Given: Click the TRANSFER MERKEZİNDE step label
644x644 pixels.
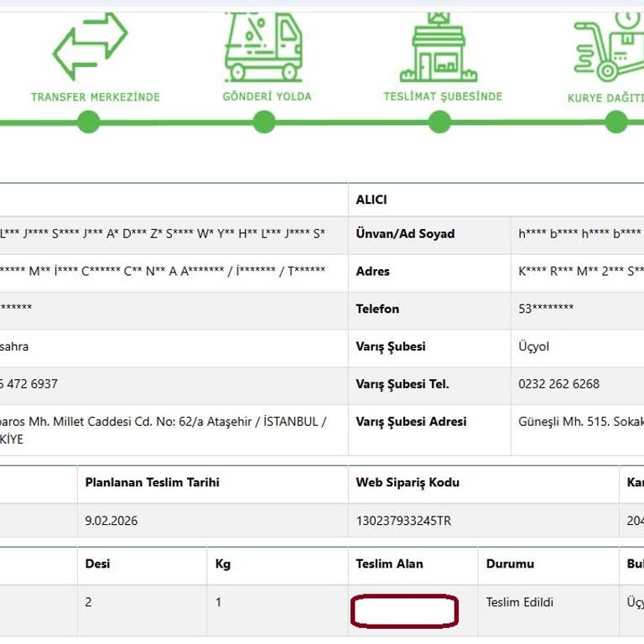Looking at the screenshot, I should (x=96, y=97).
